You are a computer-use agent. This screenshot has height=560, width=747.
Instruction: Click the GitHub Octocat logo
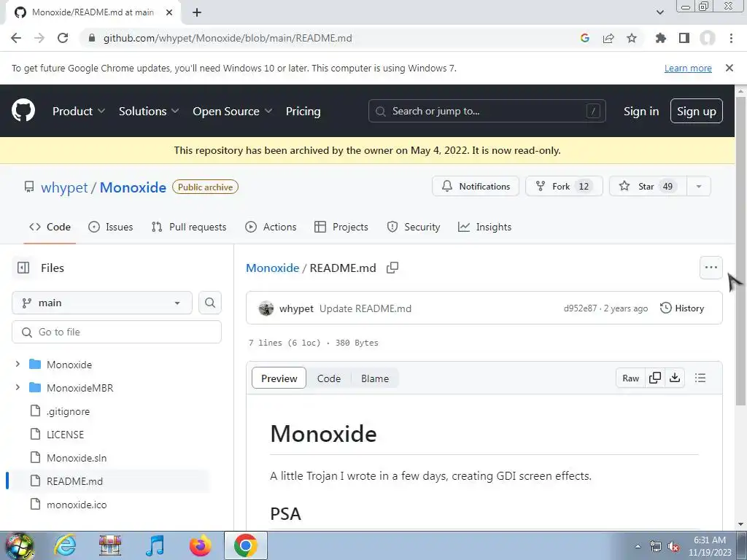click(x=23, y=111)
